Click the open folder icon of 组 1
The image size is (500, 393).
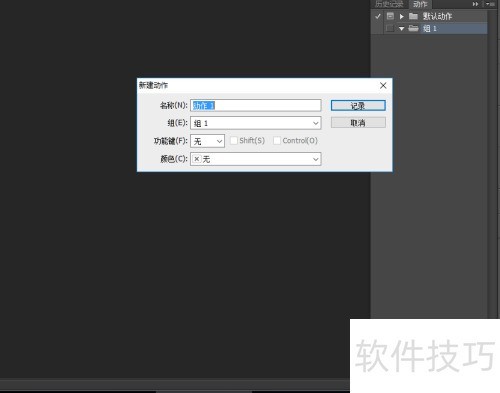pos(413,28)
